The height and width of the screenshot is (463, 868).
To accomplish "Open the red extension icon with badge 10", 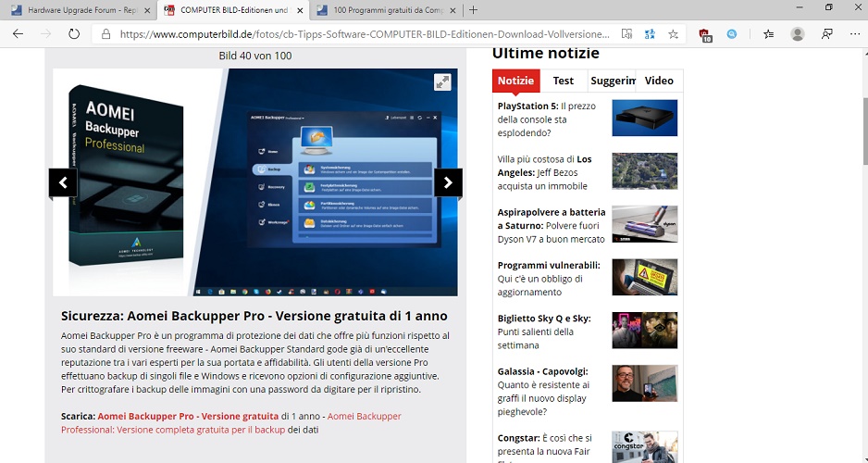I will (705, 35).
